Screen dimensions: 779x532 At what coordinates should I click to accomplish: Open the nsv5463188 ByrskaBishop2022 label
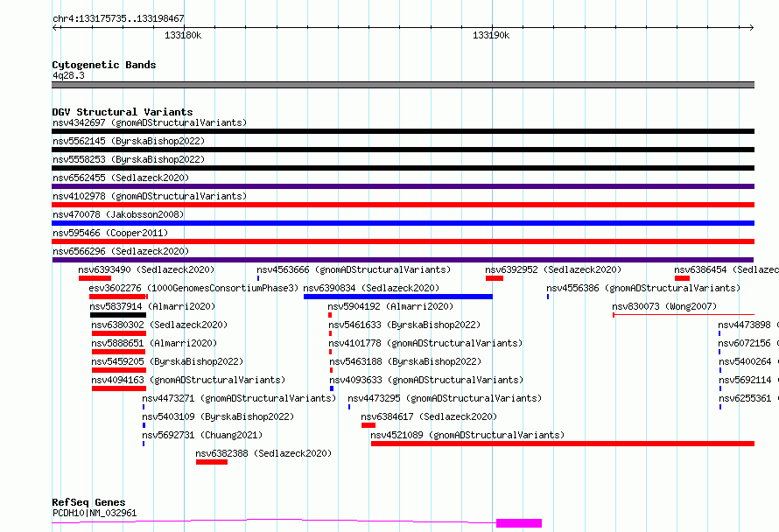(405, 361)
